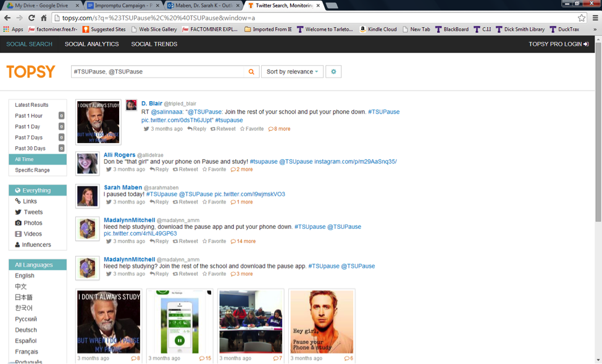Open instagram.com link in Alli Rogers tweet
Image resolution: width=602 pixels, height=364 pixels.
click(x=356, y=162)
